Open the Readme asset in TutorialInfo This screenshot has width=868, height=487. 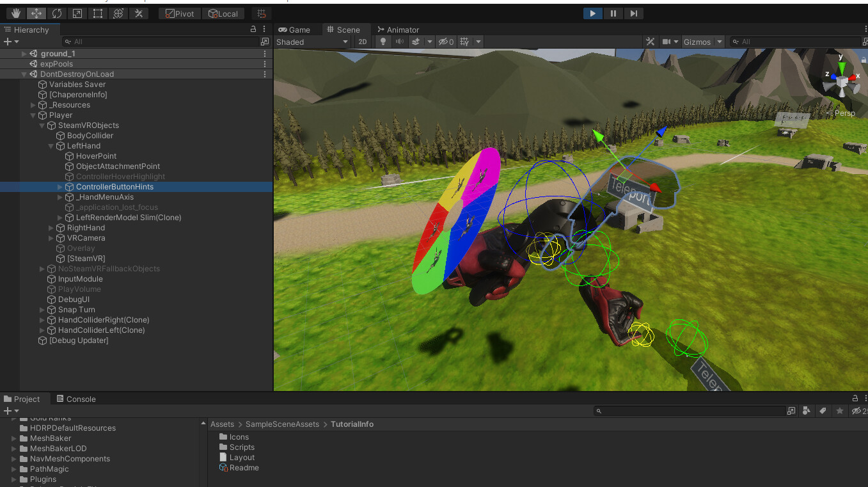[242, 468]
